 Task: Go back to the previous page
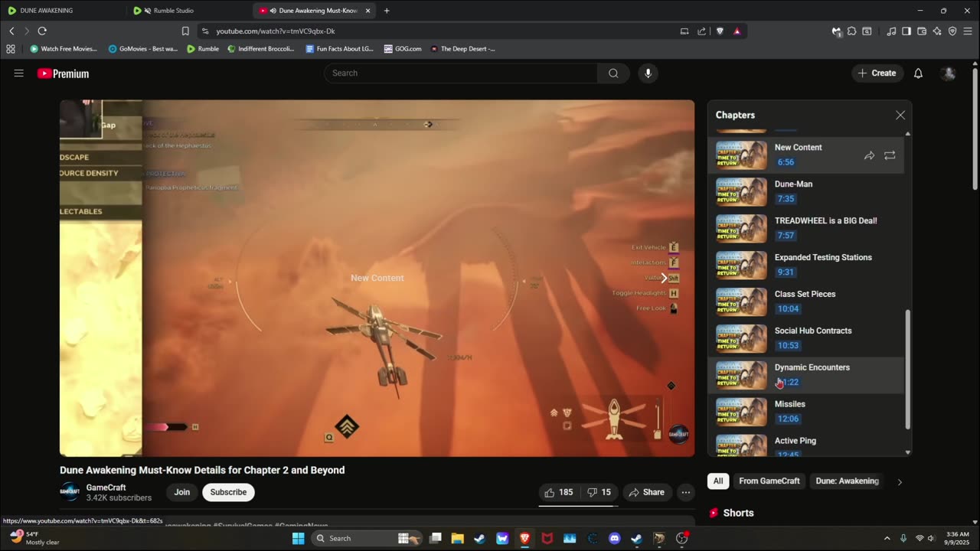coord(11,31)
